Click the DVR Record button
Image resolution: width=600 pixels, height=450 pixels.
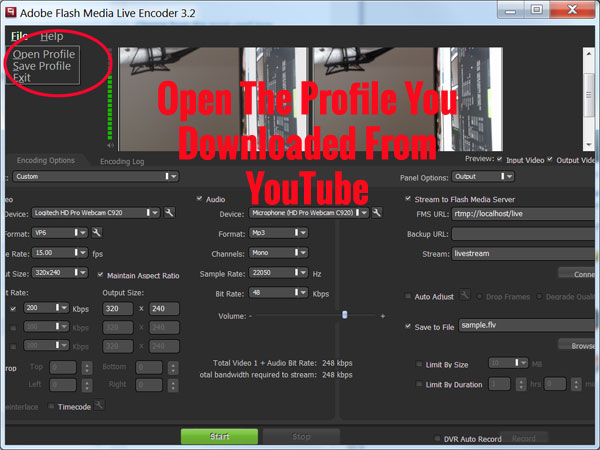click(524, 438)
